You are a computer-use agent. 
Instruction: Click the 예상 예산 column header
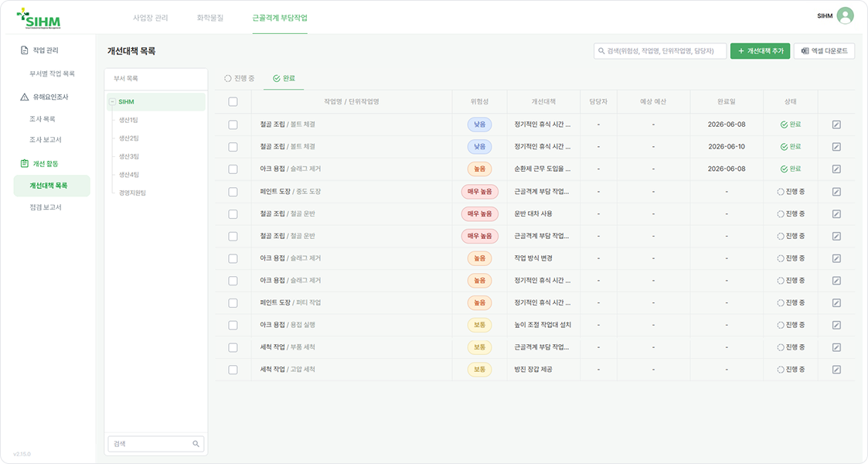click(x=653, y=102)
